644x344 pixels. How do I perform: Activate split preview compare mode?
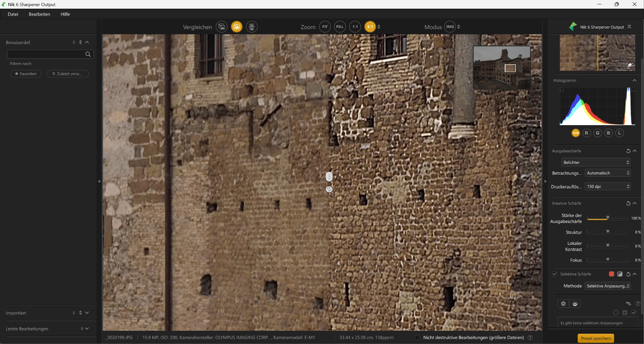[x=237, y=27]
